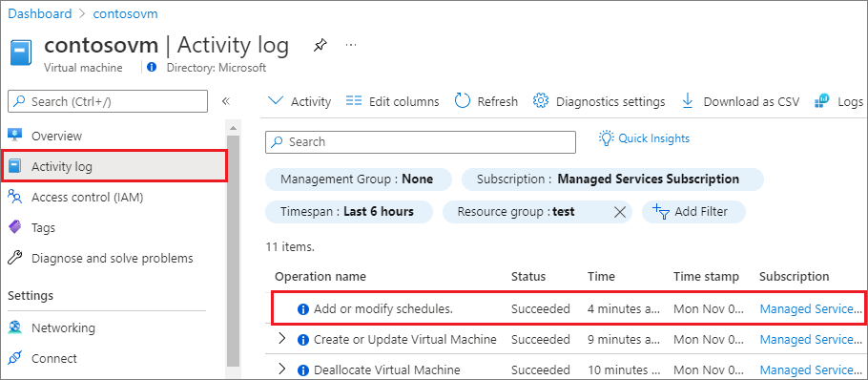
Task: Change the Timespan Last 6 hours filter
Action: point(349,212)
